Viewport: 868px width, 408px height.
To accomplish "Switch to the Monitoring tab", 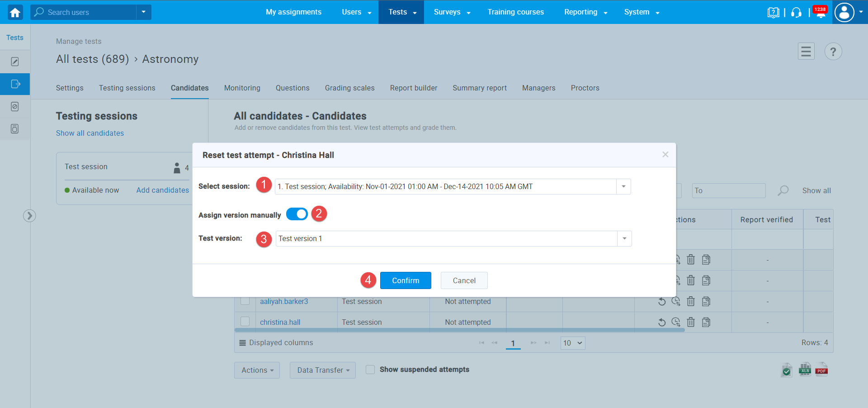I will click(x=242, y=88).
